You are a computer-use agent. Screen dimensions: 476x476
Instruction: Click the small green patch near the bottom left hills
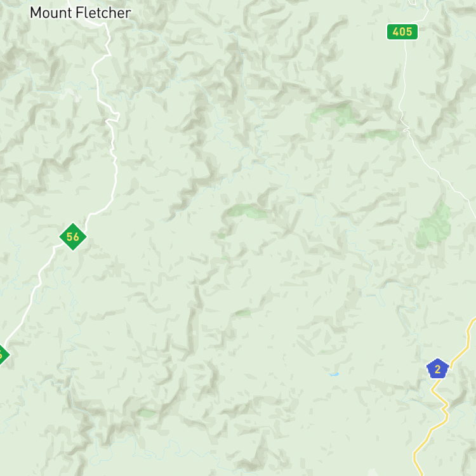147,413
